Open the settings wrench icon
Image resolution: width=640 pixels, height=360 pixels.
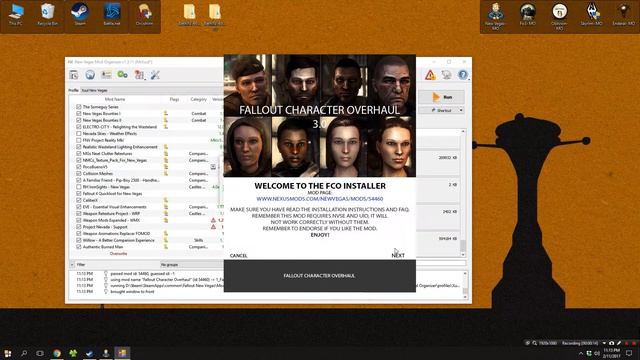pyautogui.click(x=155, y=75)
